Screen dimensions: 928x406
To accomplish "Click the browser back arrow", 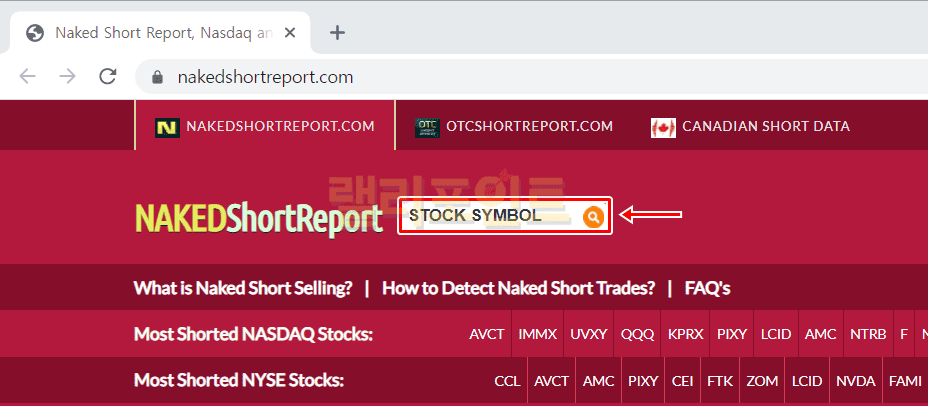I will pyautogui.click(x=27, y=77).
